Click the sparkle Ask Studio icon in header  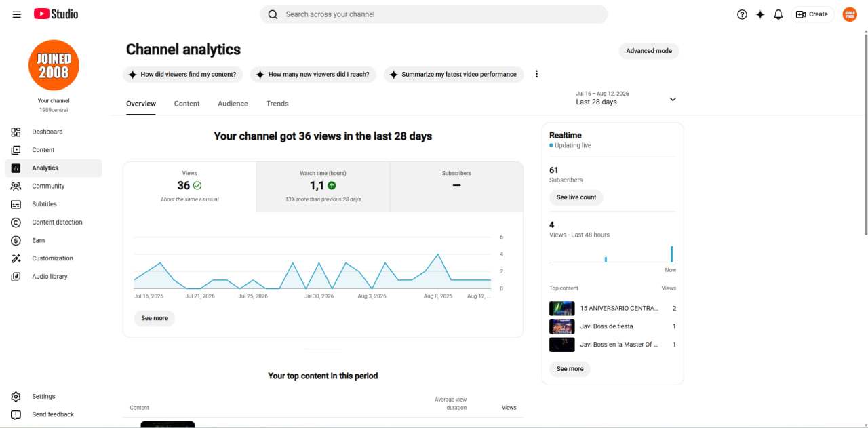[x=760, y=14]
